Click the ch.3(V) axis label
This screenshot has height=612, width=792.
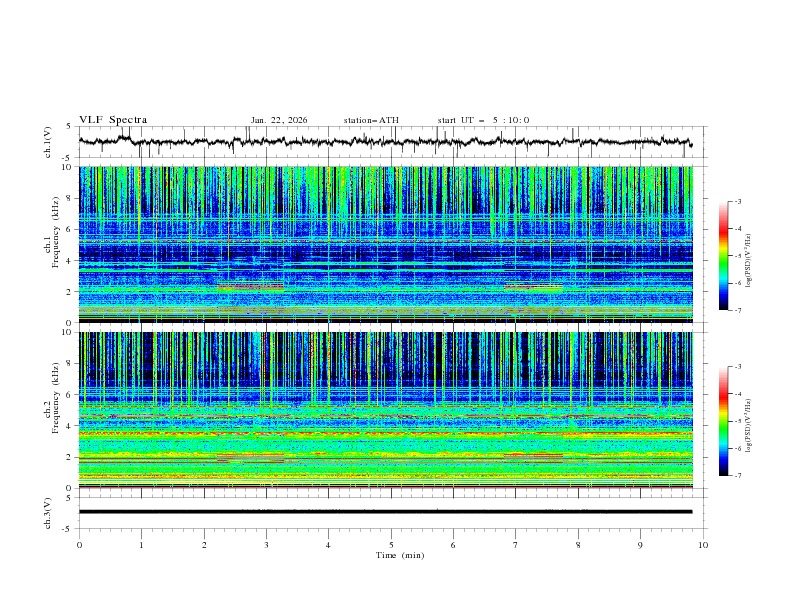[48, 511]
